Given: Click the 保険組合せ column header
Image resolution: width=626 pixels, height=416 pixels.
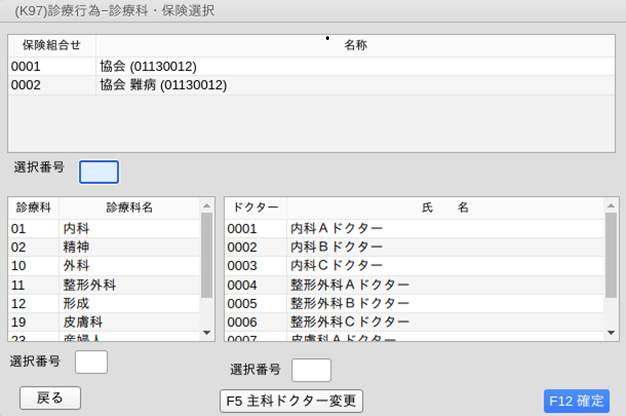Looking at the screenshot, I should click(51, 45).
